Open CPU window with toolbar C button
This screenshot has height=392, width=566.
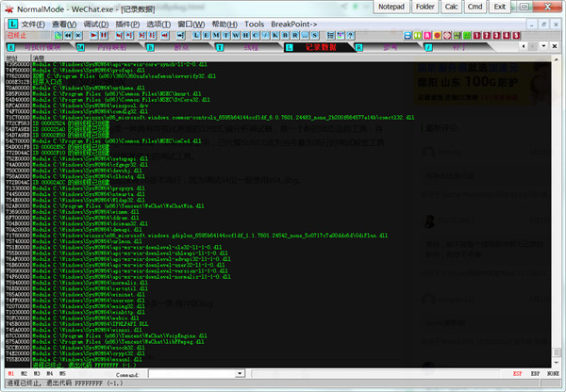(x=256, y=36)
